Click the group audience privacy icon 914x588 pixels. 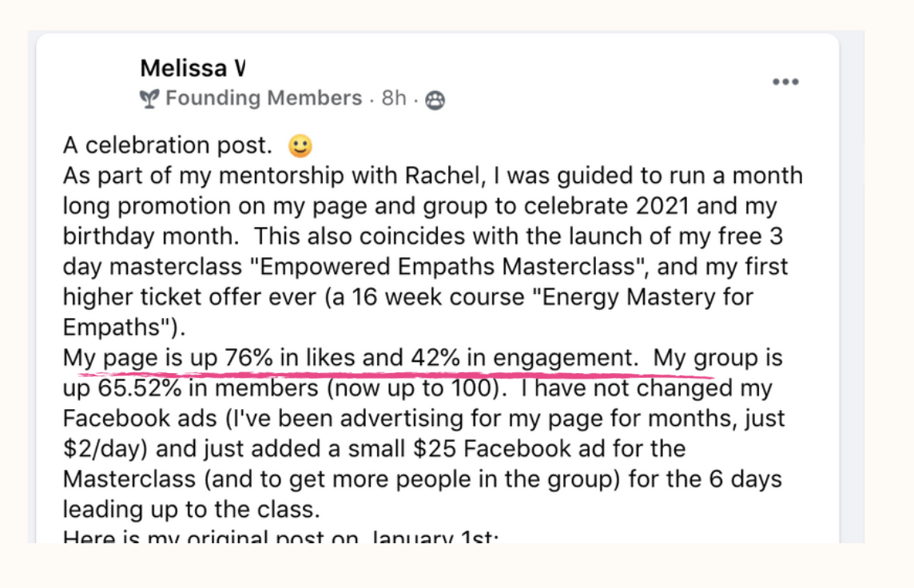pyautogui.click(x=435, y=100)
